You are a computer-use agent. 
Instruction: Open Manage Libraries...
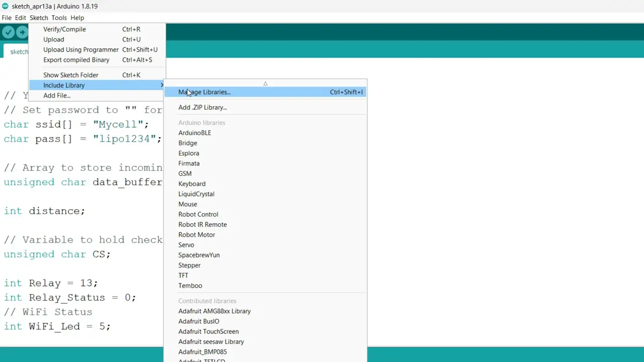point(265,92)
